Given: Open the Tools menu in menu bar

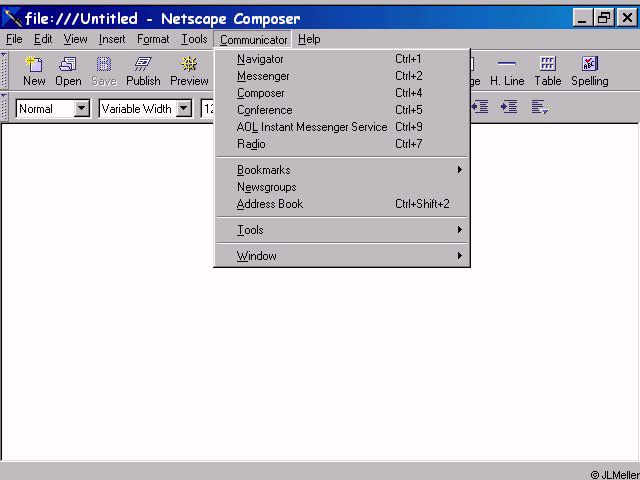Looking at the screenshot, I should tap(194, 39).
